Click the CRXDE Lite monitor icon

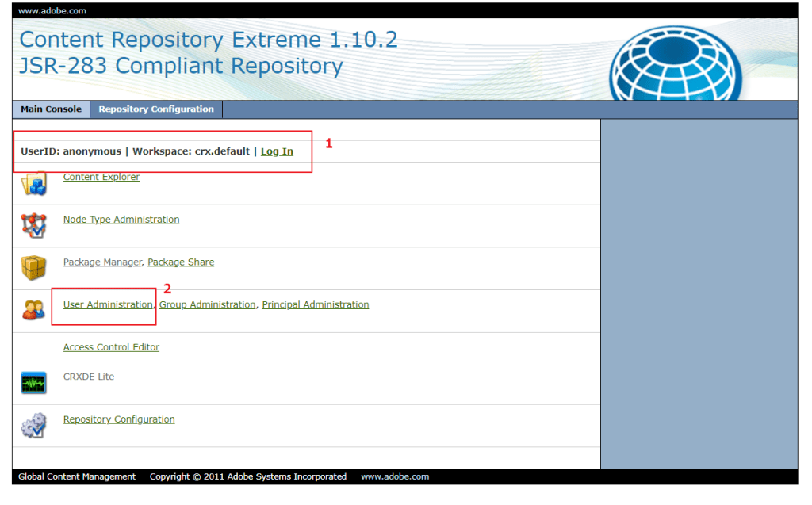(33, 384)
